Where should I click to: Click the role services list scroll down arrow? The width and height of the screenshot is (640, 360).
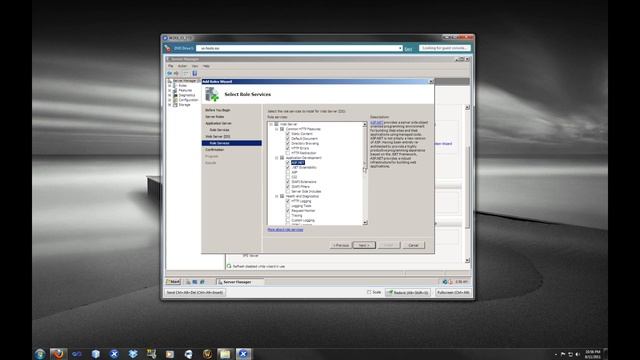pyautogui.click(x=365, y=223)
